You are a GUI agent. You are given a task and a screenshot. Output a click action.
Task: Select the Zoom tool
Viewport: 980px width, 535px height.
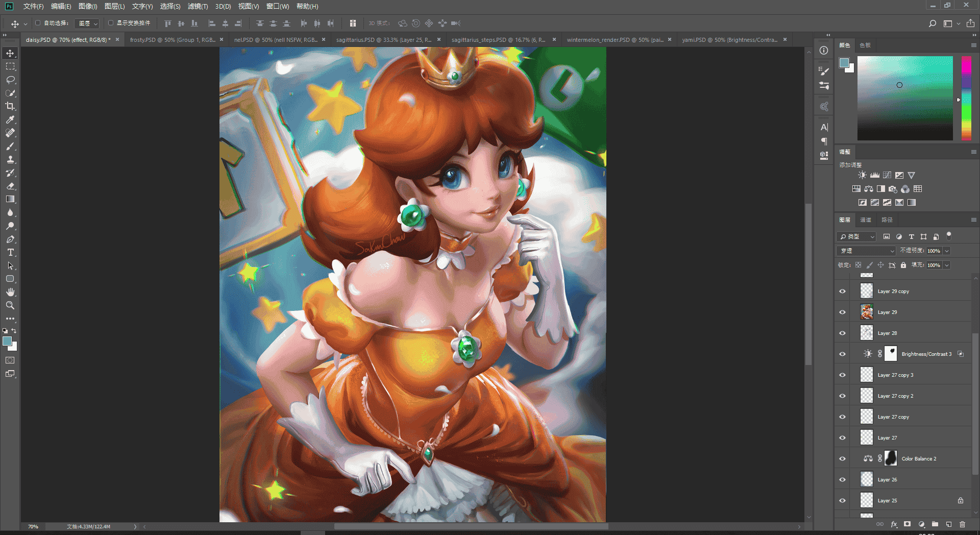pos(10,305)
